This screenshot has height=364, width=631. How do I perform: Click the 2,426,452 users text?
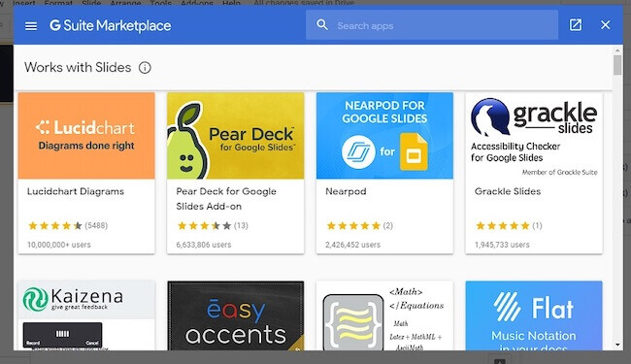pos(353,245)
